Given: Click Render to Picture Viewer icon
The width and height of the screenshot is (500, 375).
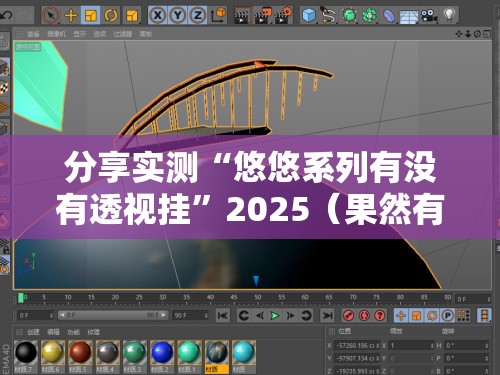Looking at the screenshot, I should pyautogui.click(x=263, y=15).
